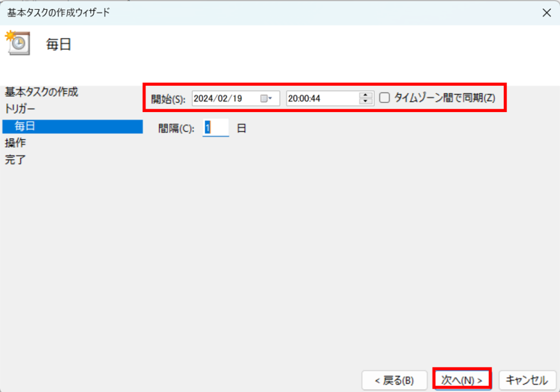Viewport: 560px width, 392px height.
Task: Select the hour 20 in start time
Action: (x=293, y=98)
